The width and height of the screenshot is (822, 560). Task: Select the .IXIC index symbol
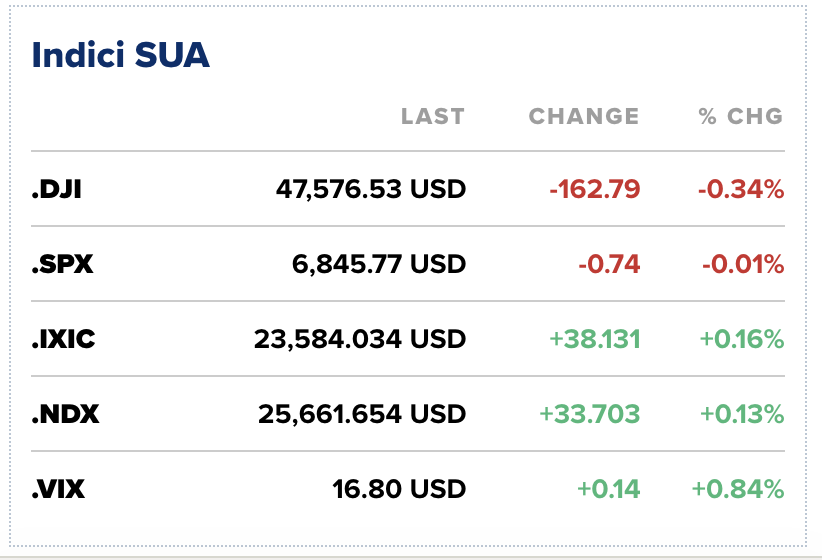pyautogui.click(x=63, y=339)
